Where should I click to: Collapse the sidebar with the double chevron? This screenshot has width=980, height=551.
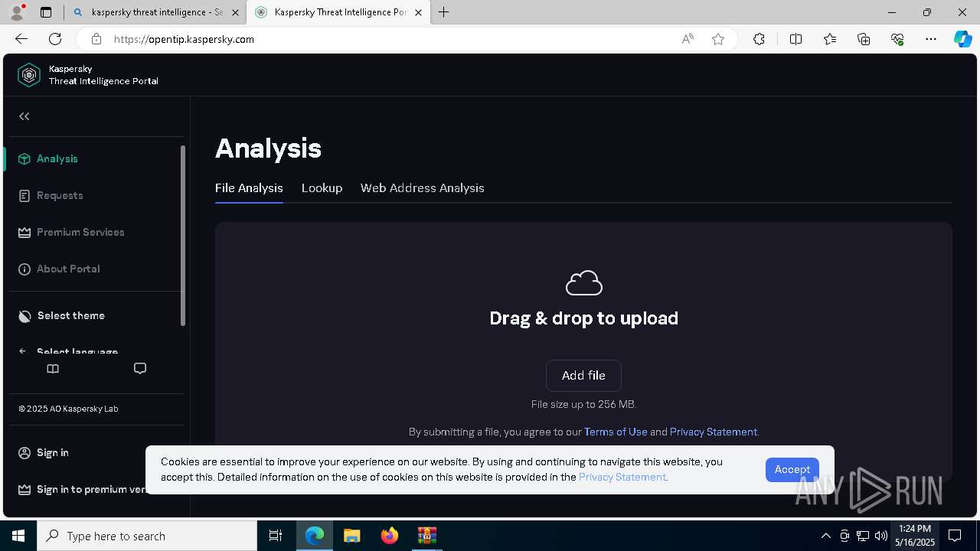click(x=24, y=116)
